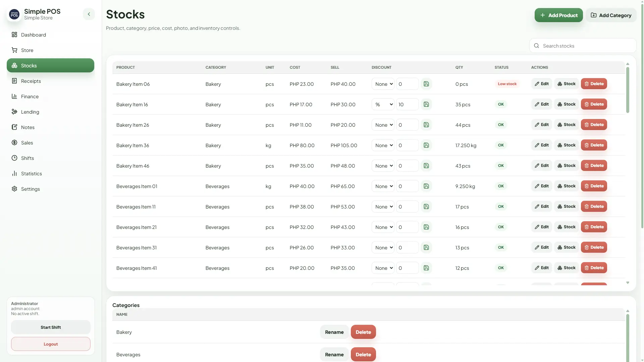The height and width of the screenshot is (362, 644).
Task: Open discount type dropdown for Bakery Item 36
Action: click(383, 145)
